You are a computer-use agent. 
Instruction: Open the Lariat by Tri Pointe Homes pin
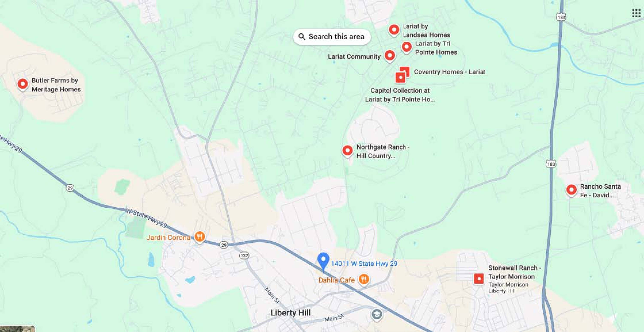pyautogui.click(x=407, y=47)
